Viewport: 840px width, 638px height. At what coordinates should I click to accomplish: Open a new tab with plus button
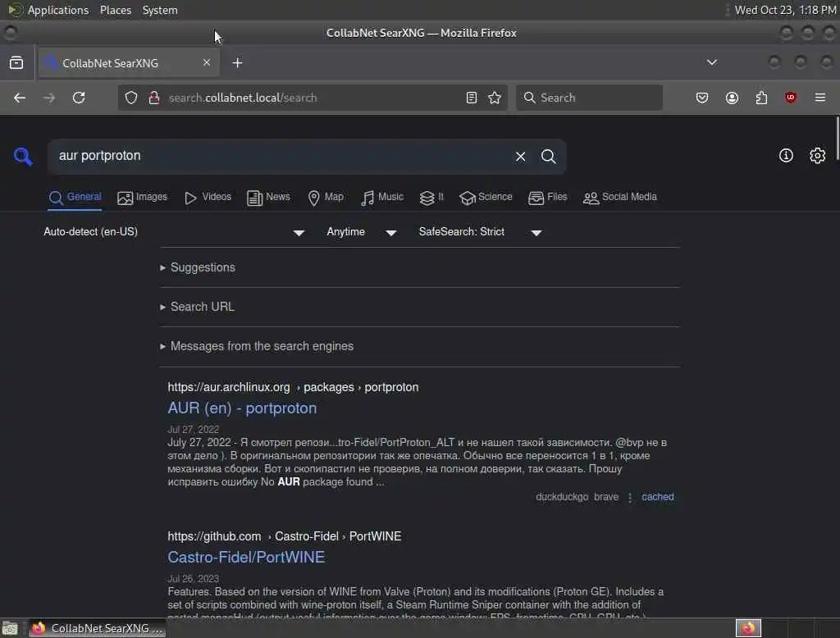[237, 62]
